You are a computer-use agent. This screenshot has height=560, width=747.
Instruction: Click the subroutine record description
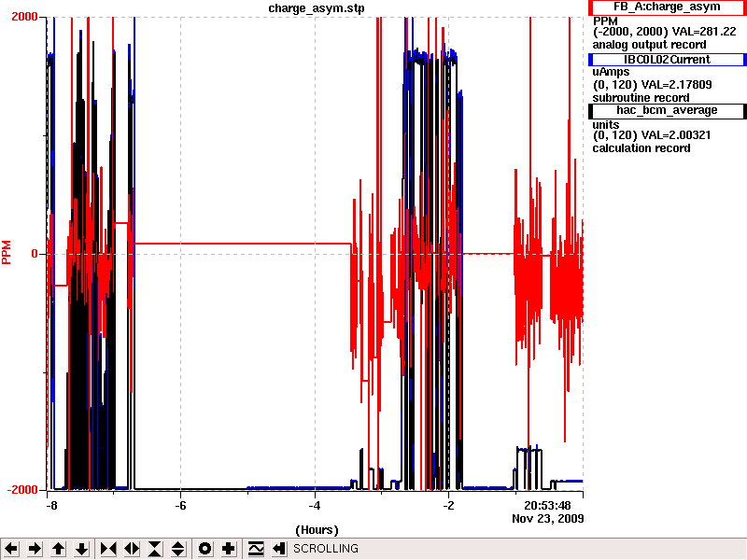(641, 98)
